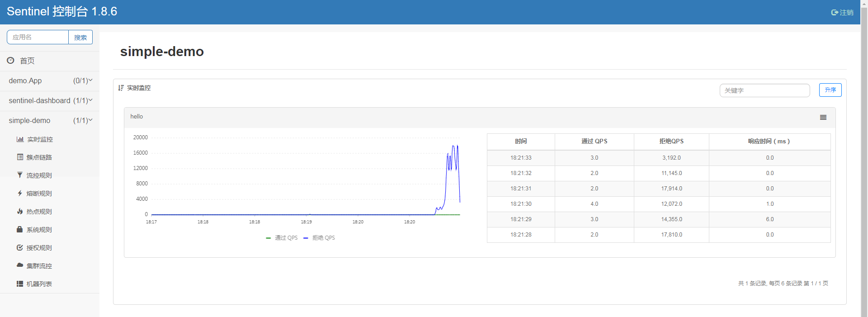Click the 搜索 button
868x317 pixels.
[x=80, y=38]
